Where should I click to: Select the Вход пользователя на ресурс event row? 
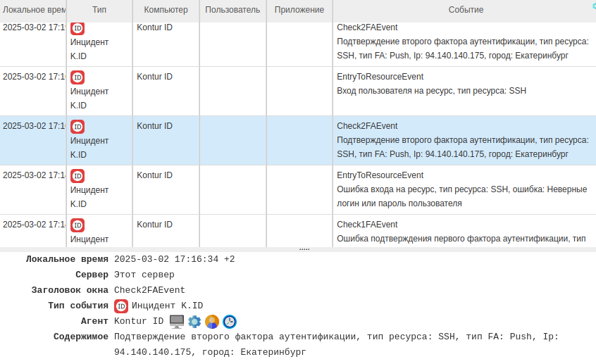pyautogui.click(x=431, y=91)
